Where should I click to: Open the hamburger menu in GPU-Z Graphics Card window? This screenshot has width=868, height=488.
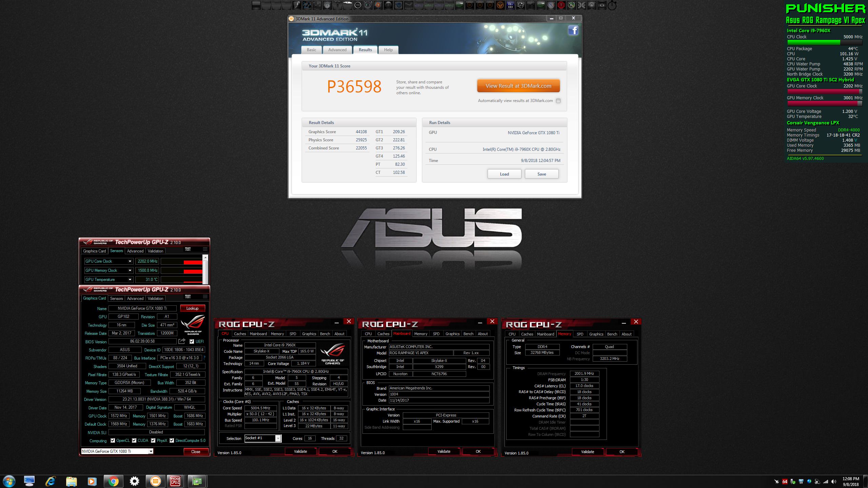(x=205, y=297)
